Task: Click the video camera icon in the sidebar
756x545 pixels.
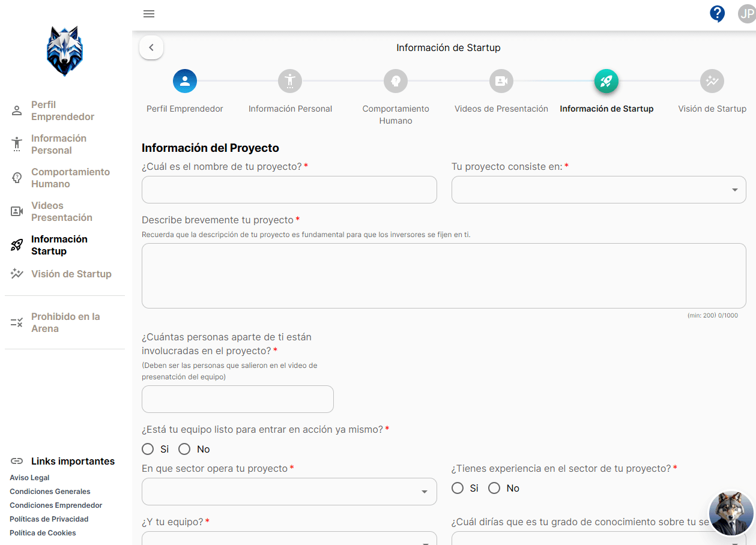Action: 17,211
